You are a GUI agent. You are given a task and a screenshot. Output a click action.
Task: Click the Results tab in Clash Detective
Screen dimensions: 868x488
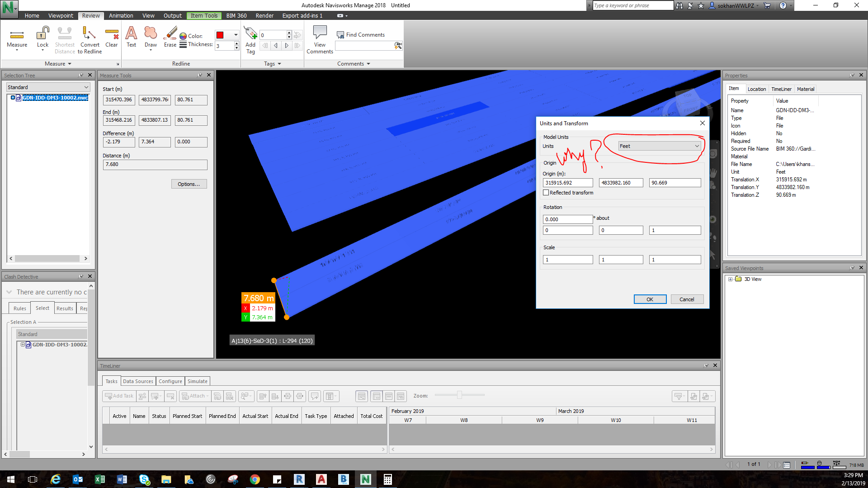click(x=65, y=308)
